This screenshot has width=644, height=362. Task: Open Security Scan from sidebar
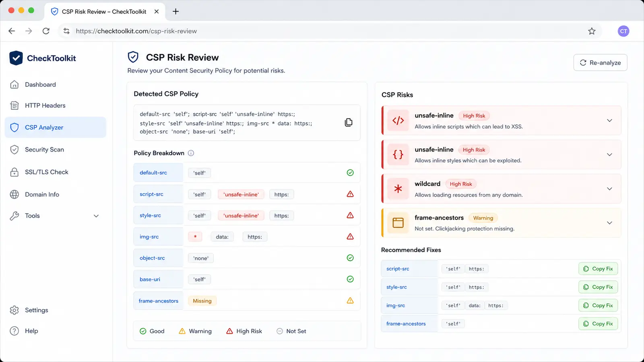point(56,150)
